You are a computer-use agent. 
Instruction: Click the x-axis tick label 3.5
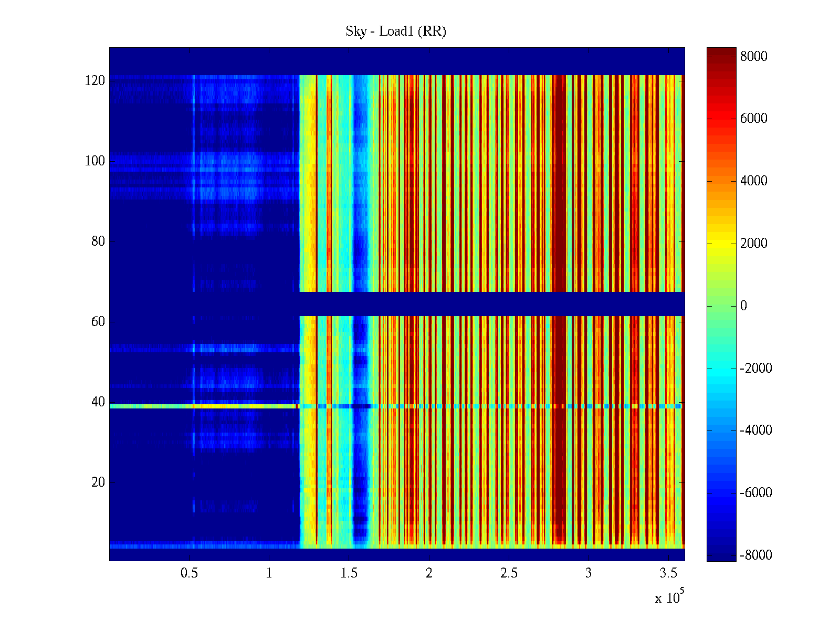pos(668,573)
